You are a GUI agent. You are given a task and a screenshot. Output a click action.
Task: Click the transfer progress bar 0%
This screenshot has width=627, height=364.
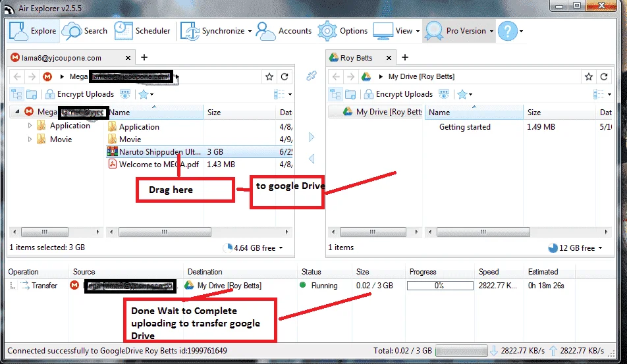[x=440, y=286]
